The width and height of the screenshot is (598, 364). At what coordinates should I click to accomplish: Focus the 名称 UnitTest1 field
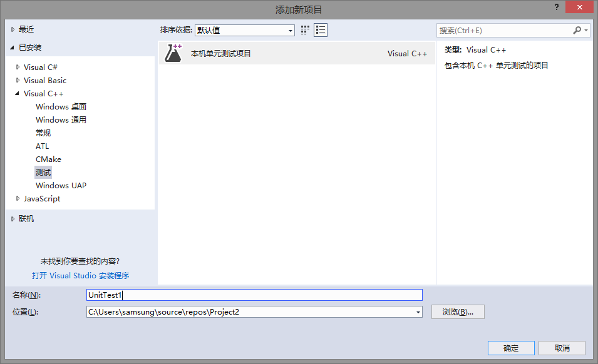click(x=254, y=295)
